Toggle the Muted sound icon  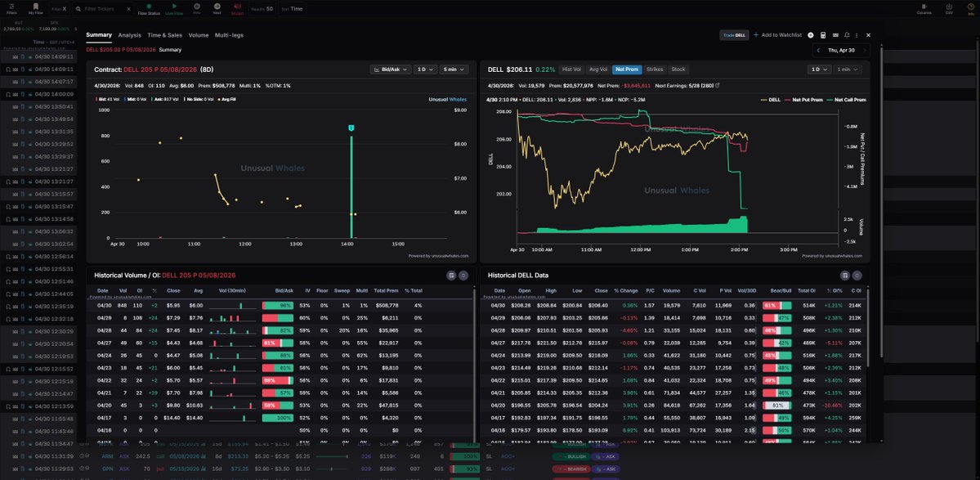click(x=238, y=6)
